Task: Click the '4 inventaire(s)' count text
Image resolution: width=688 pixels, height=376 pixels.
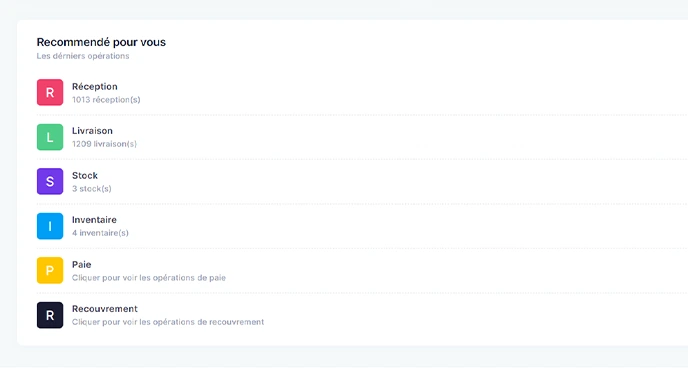Action: (x=100, y=233)
